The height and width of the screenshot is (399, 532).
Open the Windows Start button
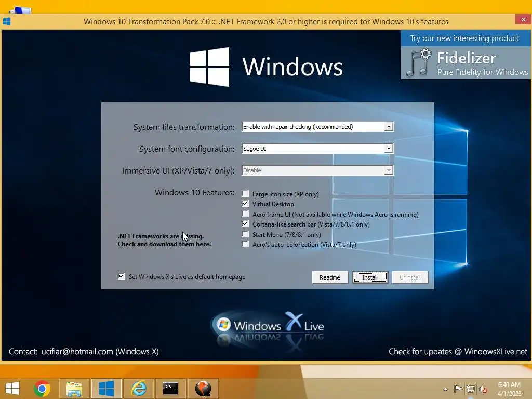tap(12, 389)
